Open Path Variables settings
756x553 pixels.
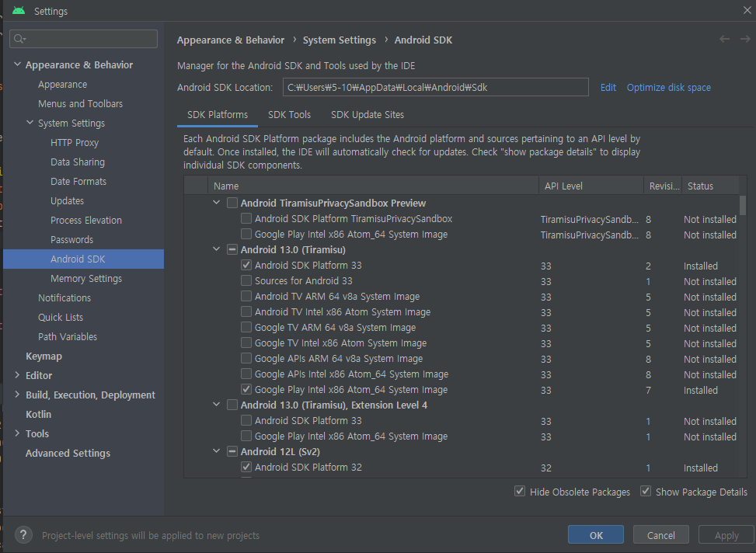(x=68, y=336)
